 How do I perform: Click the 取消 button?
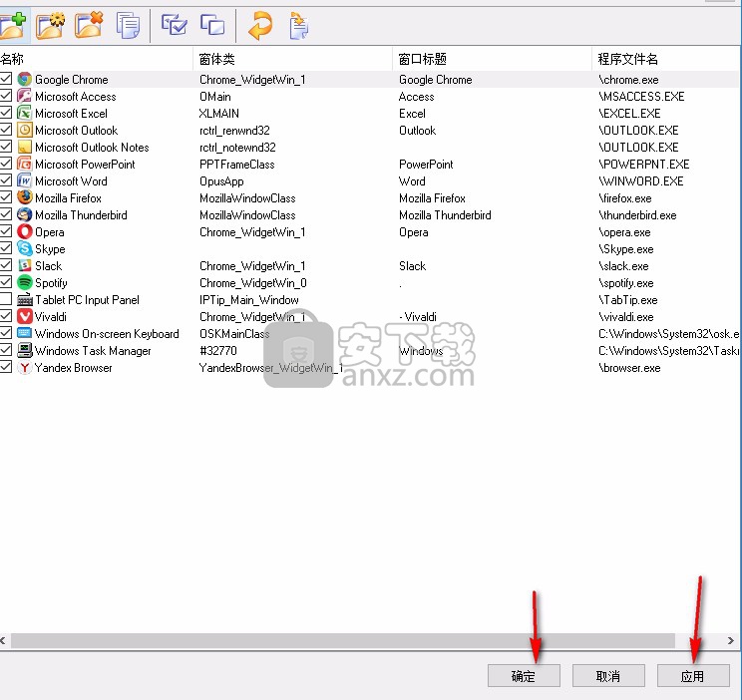point(608,676)
